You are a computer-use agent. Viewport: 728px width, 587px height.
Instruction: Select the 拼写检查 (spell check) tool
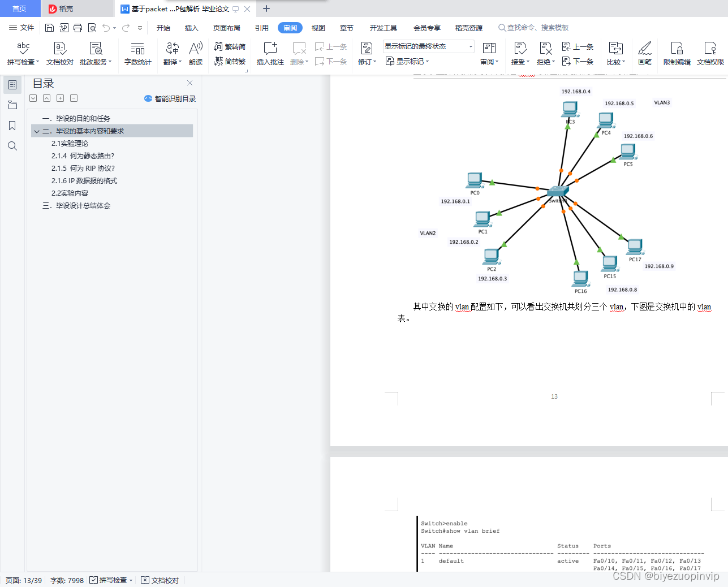[22, 54]
